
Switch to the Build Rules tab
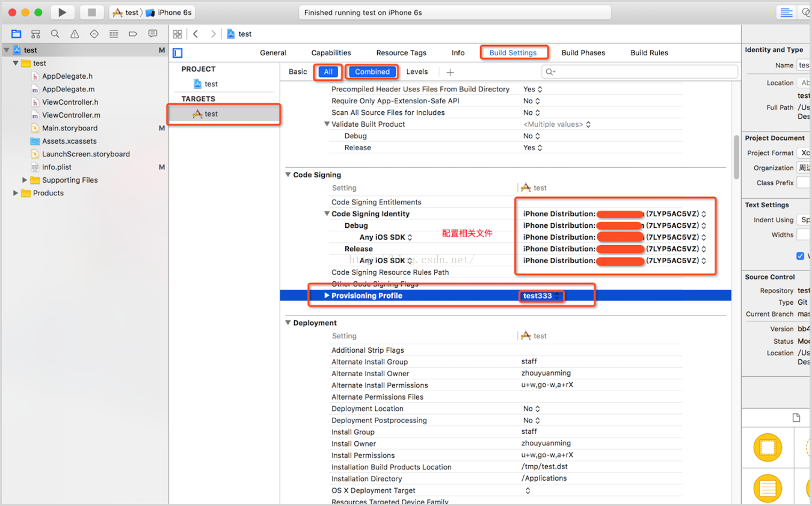[650, 53]
